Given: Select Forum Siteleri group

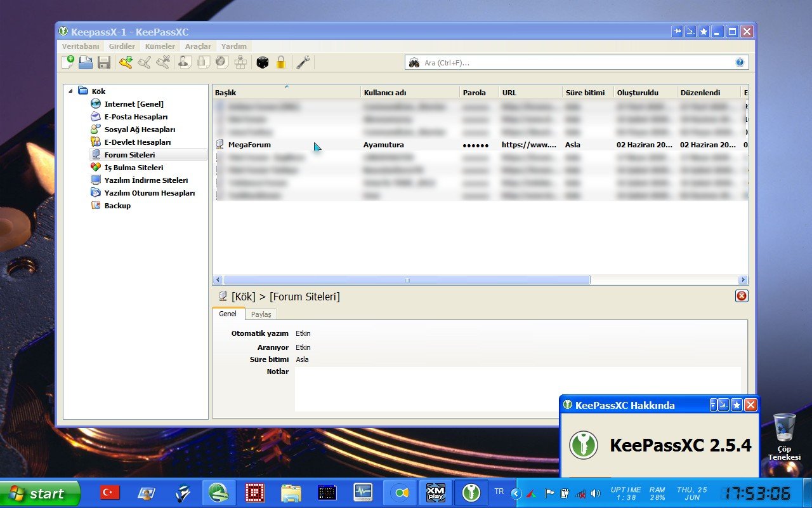Looking at the screenshot, I should [x=129, y=155].
